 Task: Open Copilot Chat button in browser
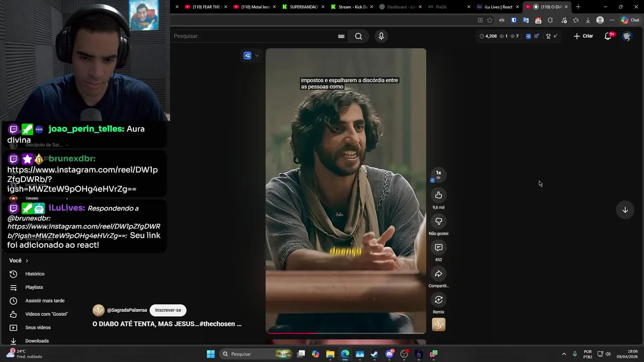[630, 20]
